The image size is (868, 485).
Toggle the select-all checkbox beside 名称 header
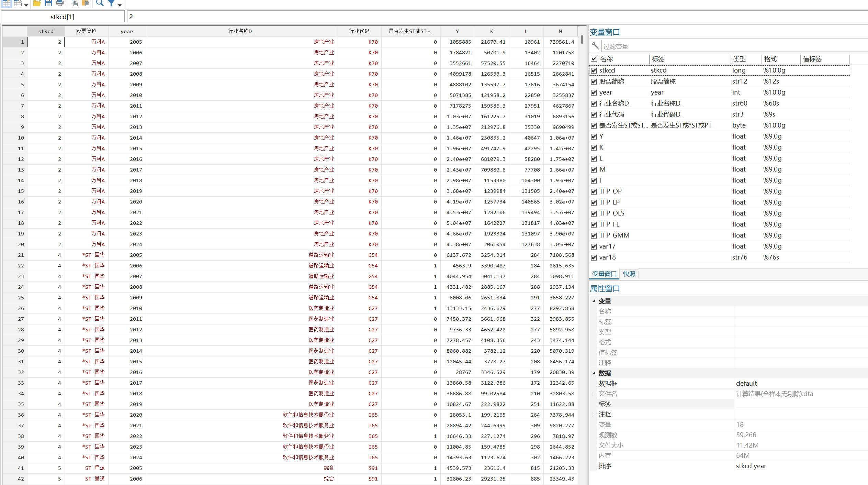point(594,59)
